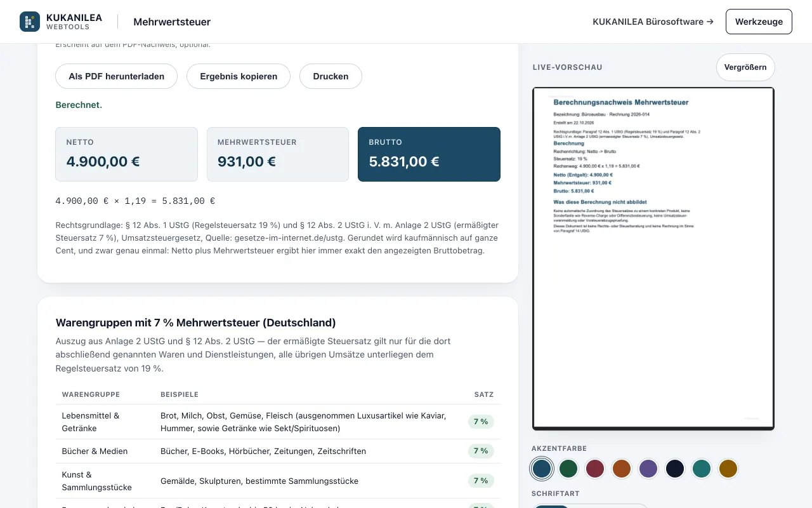Select the purple accent color
Viewport: 812px width, 508px height.
pyautogui.click(x=648, y=469)
